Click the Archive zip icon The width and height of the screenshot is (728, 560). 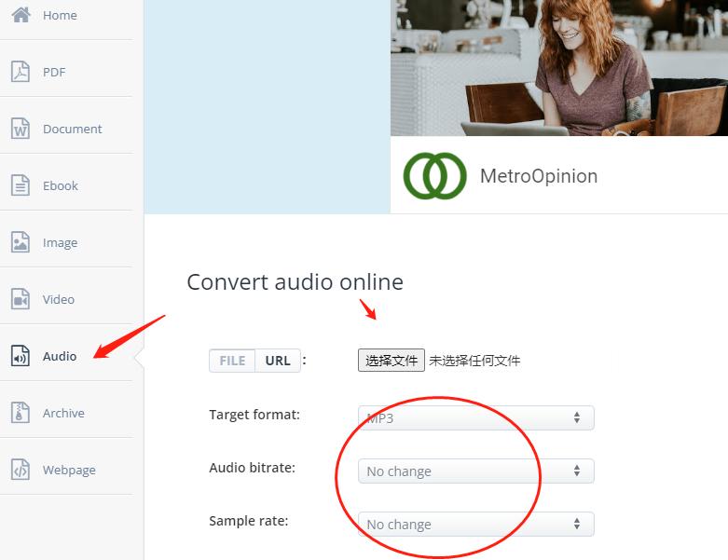point(21,413)
